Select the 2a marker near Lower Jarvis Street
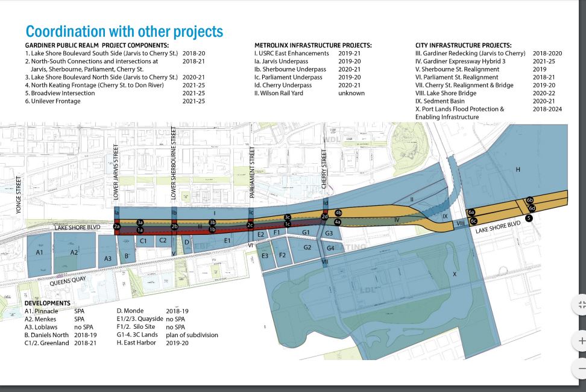This screenshot has height=392, width=586. pyautogui.click(x=116, y=226)
